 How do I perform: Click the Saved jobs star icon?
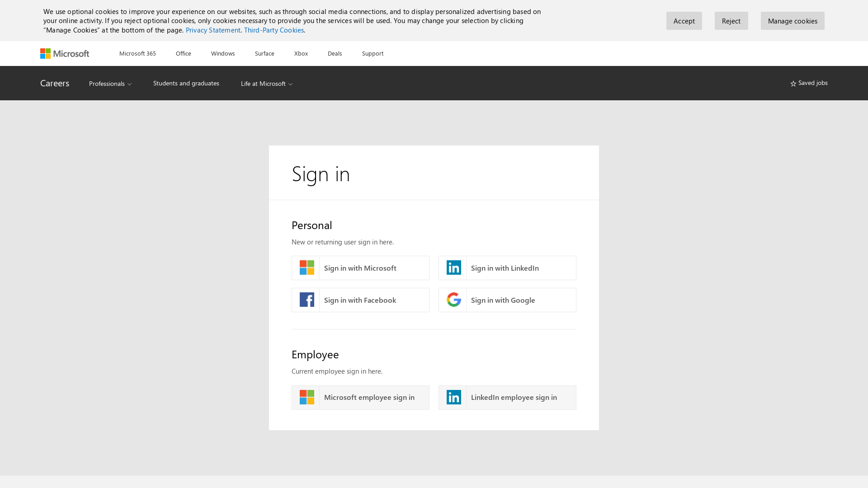click(x=793, y=84)
